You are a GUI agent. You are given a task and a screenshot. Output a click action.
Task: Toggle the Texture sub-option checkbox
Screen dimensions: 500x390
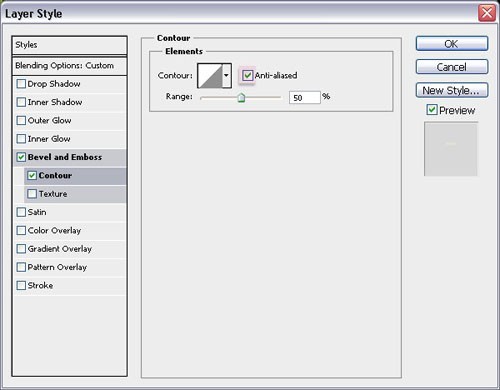[x=32, y=194]
